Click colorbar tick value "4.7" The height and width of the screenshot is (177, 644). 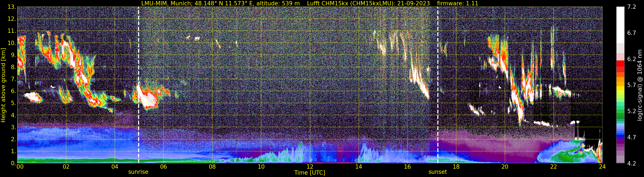coord(632,137)
